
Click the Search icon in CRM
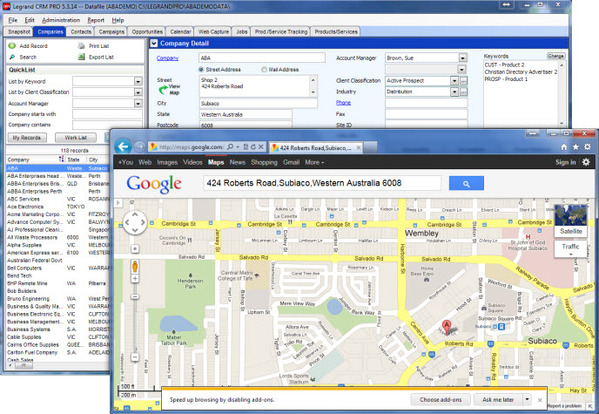click(x=12, y=57)
